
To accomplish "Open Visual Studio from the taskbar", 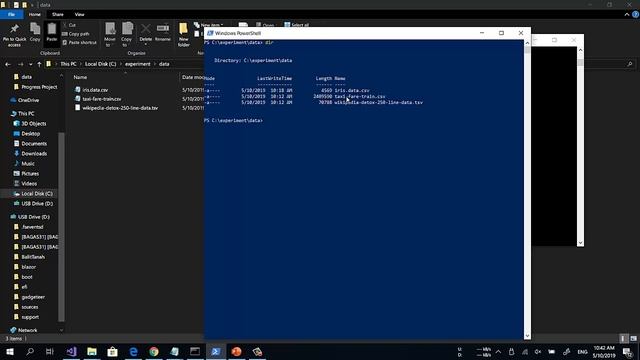I will point(71,351).
